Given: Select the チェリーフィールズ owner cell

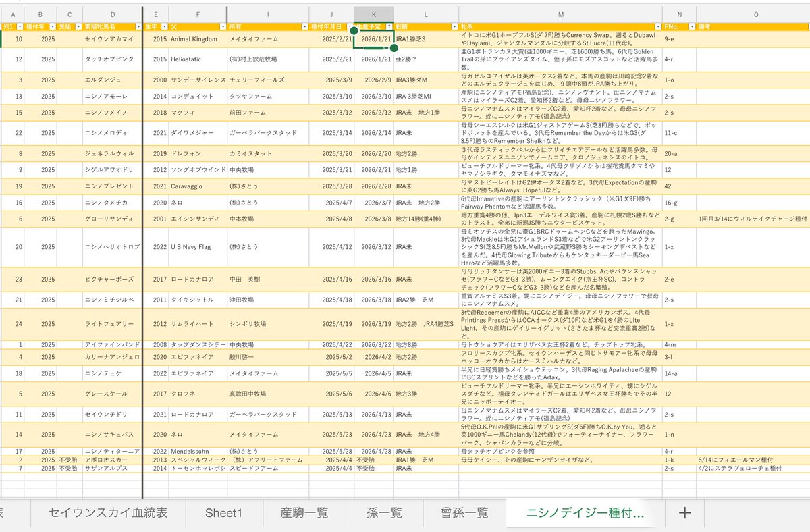Looking at the screenshot, I should point(267,80).
